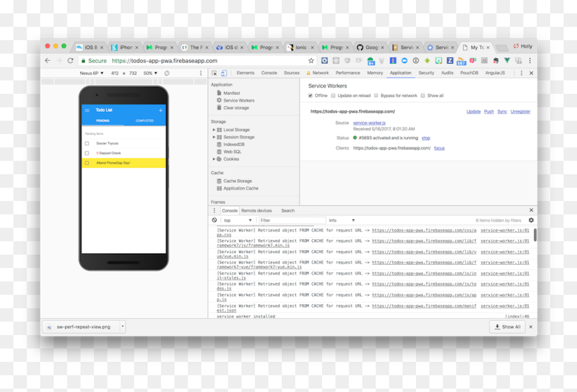The height and width of the screenshot is (392, 577).
Task: Open console settings gear icon
Action: tap(531, 220)
